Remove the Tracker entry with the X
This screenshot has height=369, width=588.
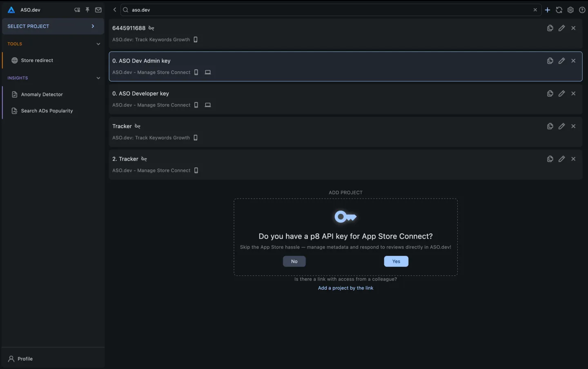(573, 126)
